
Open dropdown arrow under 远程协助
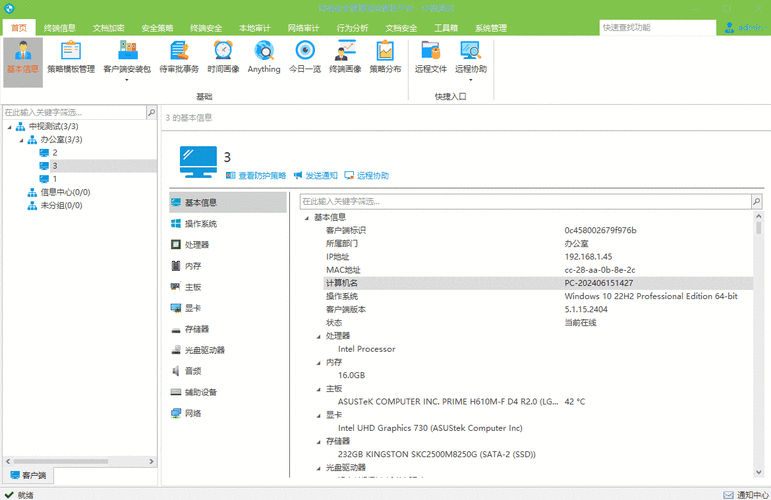click(471, 80)
